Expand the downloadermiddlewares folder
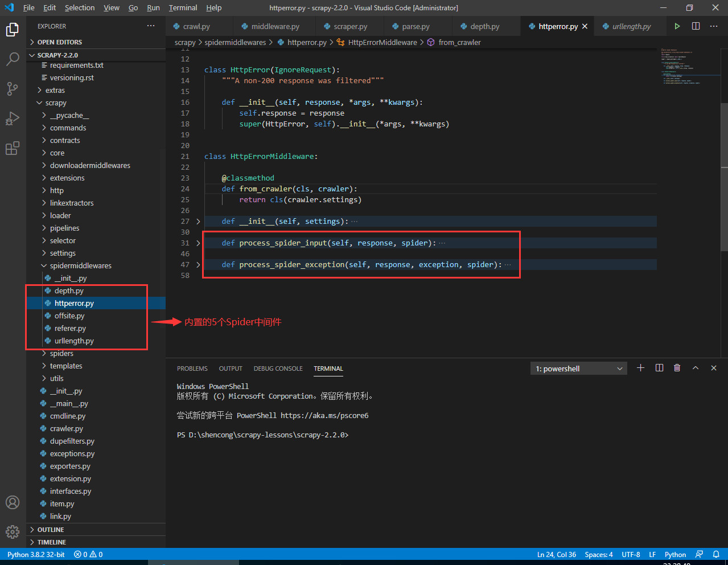Screen dimensions: 728x565 (96, 165)
